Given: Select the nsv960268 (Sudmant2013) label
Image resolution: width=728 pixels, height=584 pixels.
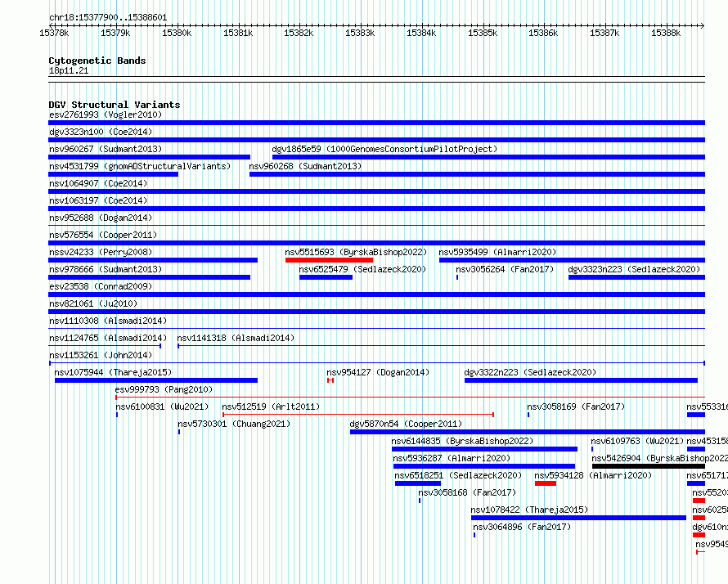Looking at the screenshot, I should coord(305,166).
